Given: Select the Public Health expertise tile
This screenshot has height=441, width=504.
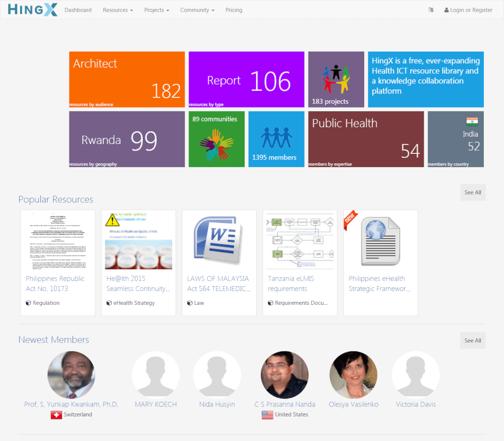Looking at the screenshot, I should tap(366, 139).
